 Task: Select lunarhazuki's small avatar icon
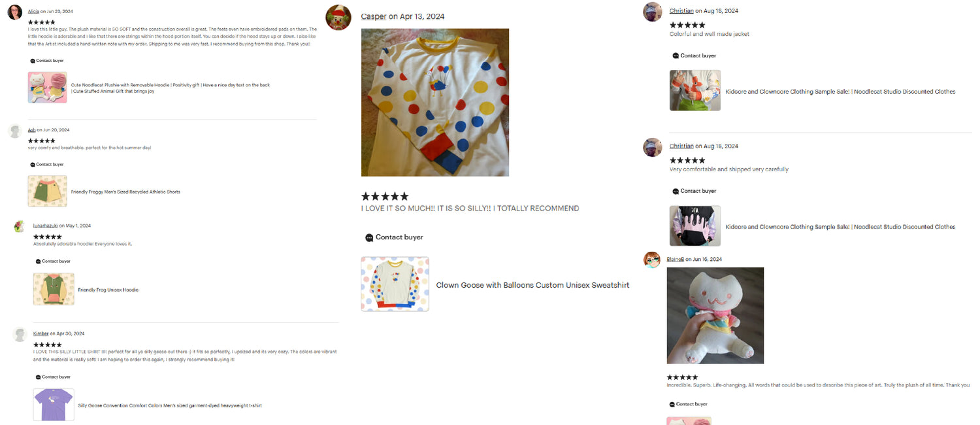(x=20, y=226)
